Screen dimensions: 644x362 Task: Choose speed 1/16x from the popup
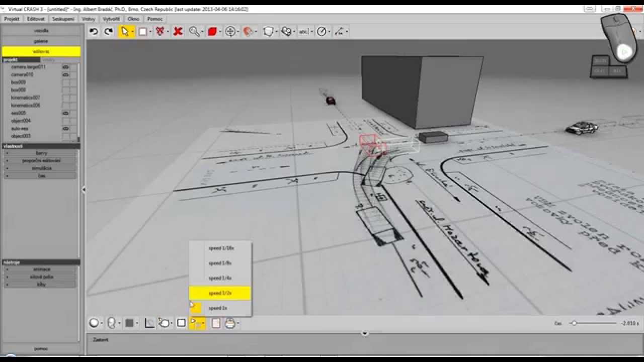point(220,248)
